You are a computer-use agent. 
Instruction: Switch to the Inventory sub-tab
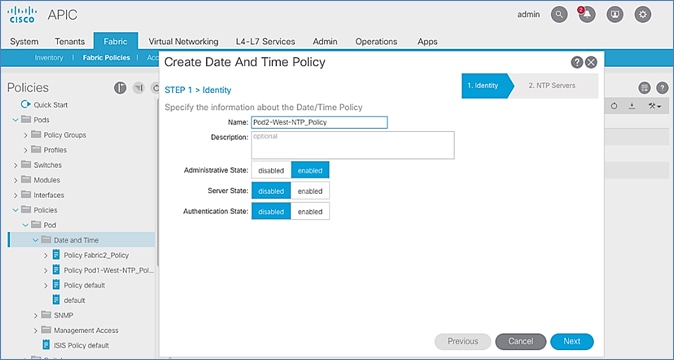tap(49, 58)
